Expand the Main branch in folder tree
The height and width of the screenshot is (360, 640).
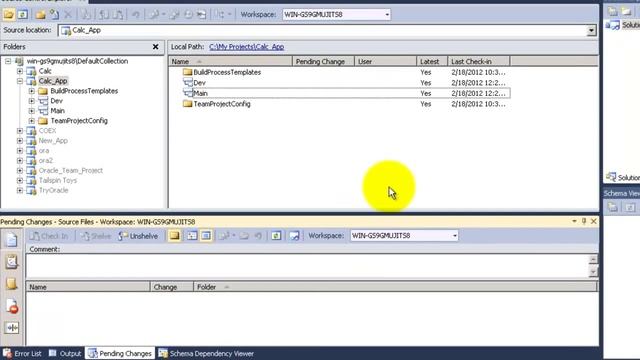pos(31,111)
